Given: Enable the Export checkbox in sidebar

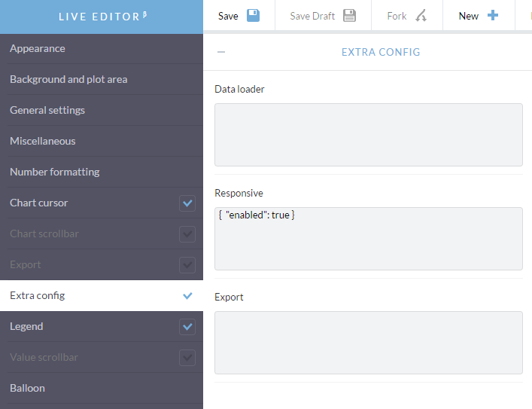Looking at the screenshot, I should pos(187,265).
